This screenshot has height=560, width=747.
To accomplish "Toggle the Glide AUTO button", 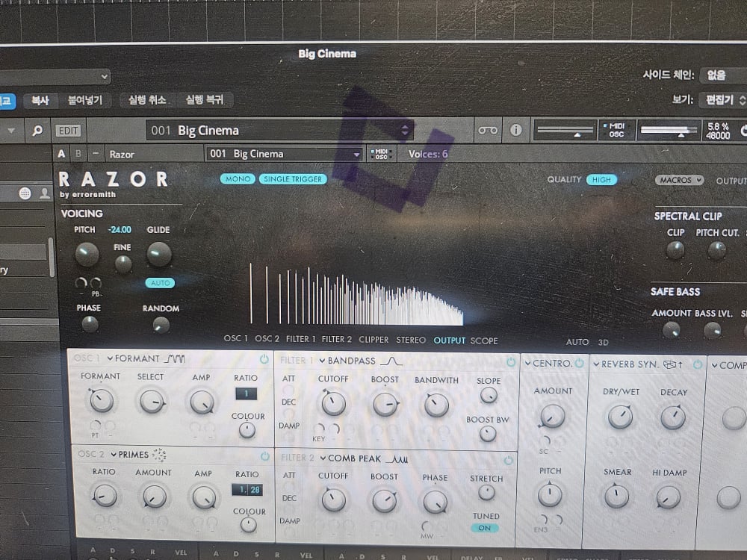I will (160, 283).
